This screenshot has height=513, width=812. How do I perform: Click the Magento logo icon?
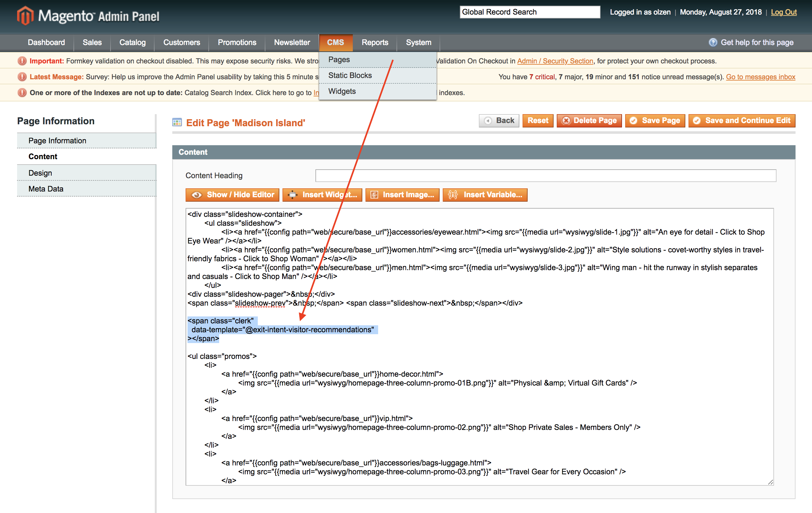(25, 16)
